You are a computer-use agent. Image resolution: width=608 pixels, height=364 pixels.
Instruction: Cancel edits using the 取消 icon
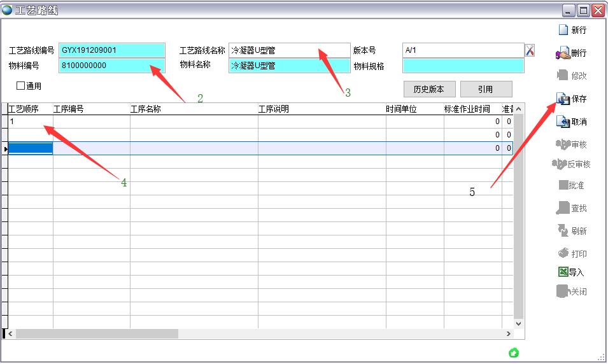(x=563, y=122)
